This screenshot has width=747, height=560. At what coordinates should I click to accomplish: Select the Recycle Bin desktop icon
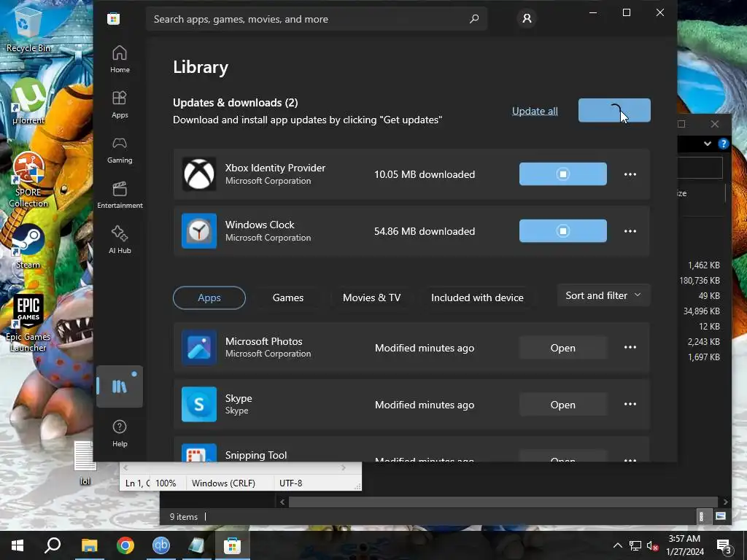coord(28,31)
